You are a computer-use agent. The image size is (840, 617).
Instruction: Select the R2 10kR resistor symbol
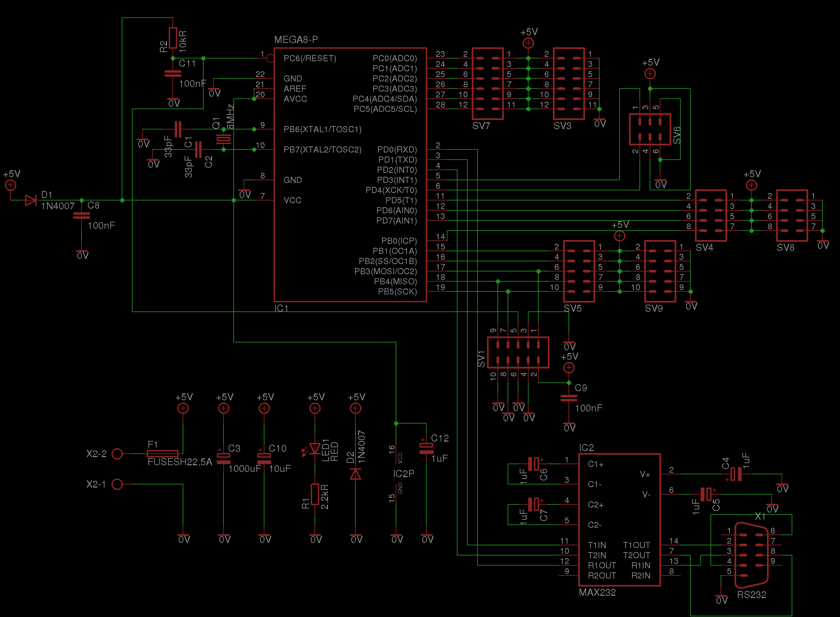tap(172, 38)
